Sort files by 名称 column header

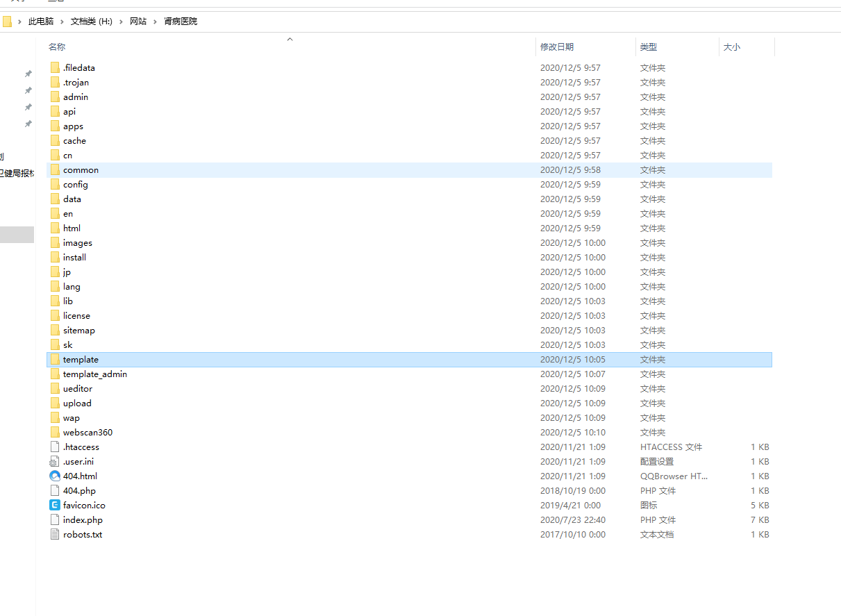pos(57,47)
